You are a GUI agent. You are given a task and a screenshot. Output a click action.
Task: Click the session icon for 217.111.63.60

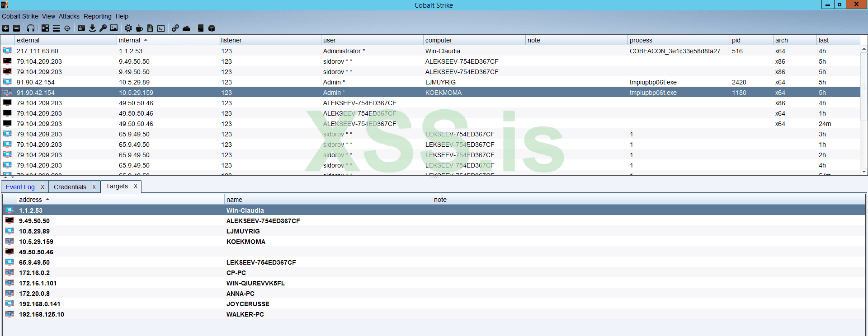7,51
